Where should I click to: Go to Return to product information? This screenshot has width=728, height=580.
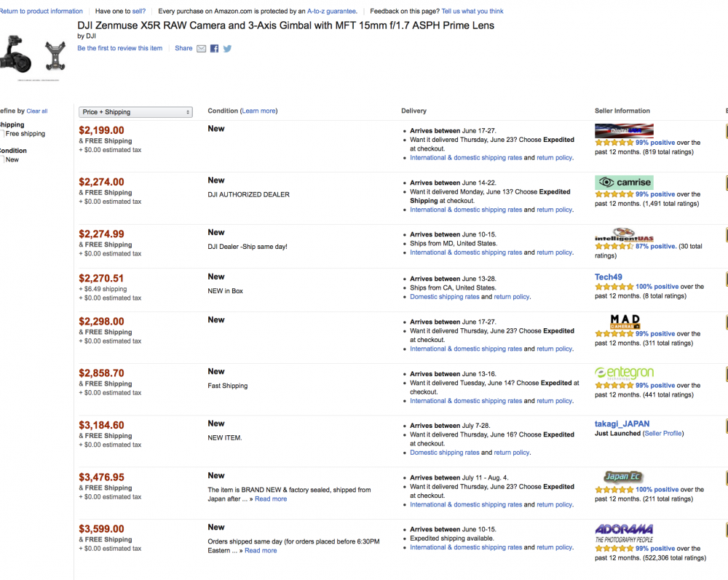coord(41,12)
